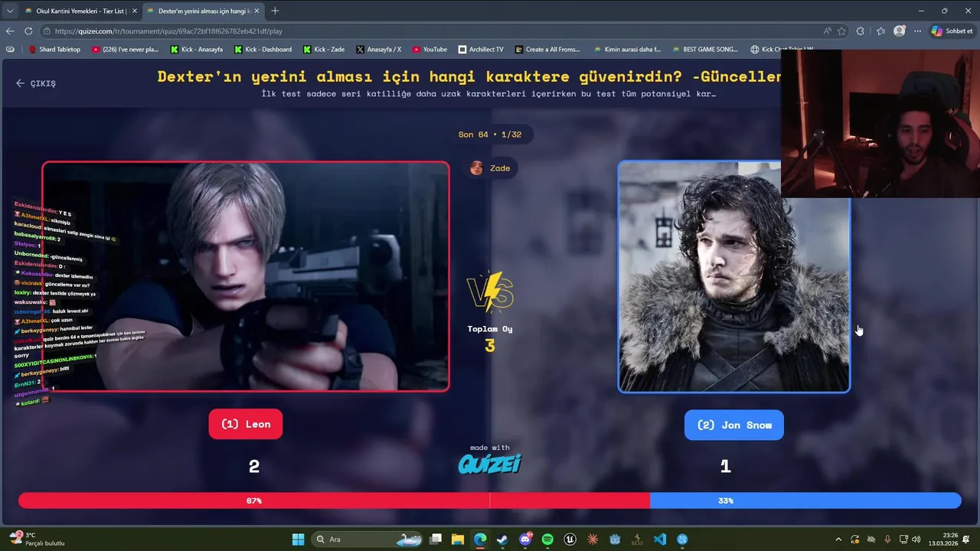
Task: Add this page to favorites
Action: click(841, 31)
